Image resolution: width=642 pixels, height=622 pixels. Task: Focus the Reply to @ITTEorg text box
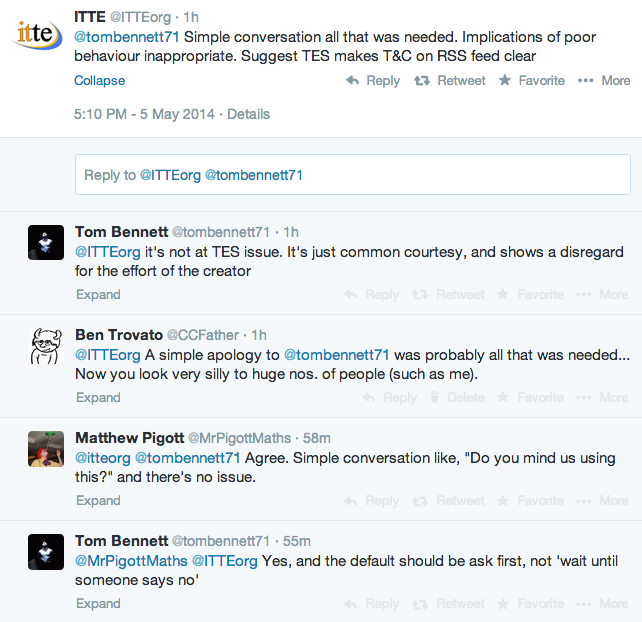click(x=353, y=175)
